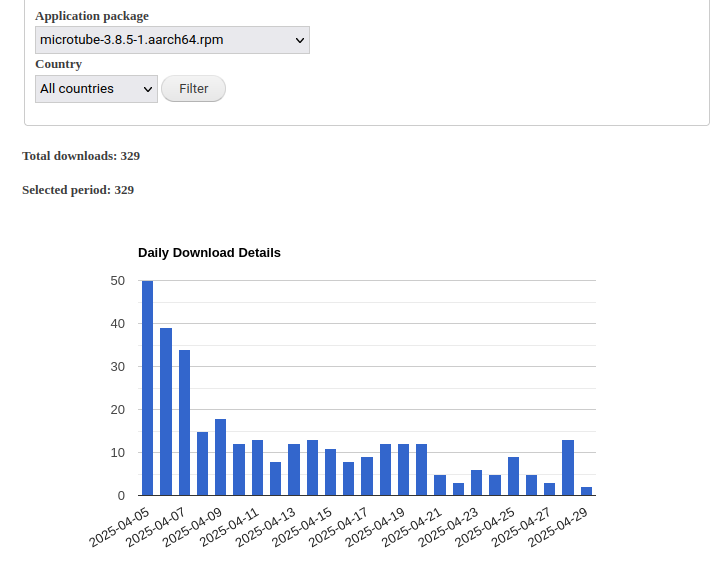
Task: Click the chevron arrow on the All countries selector
Action: click(148, 89)
